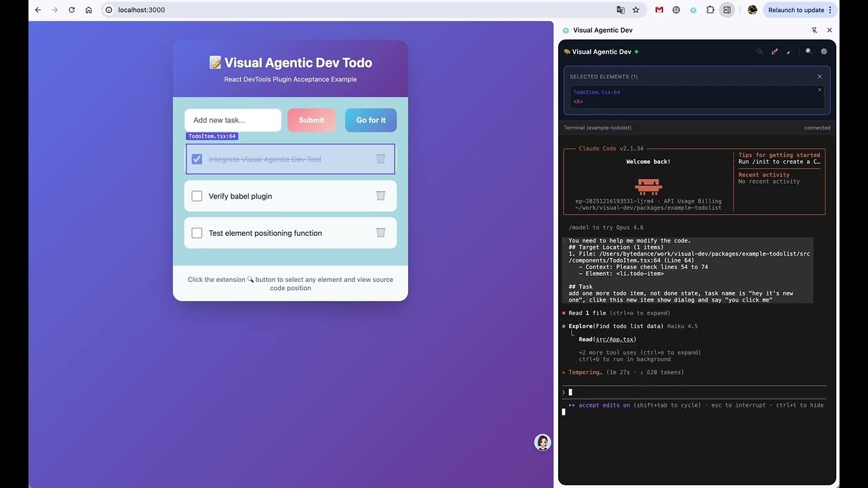This screenshot has height=488, width=868.
Task: Click the Relaunch to update button
Action: (x=796, y=10)
